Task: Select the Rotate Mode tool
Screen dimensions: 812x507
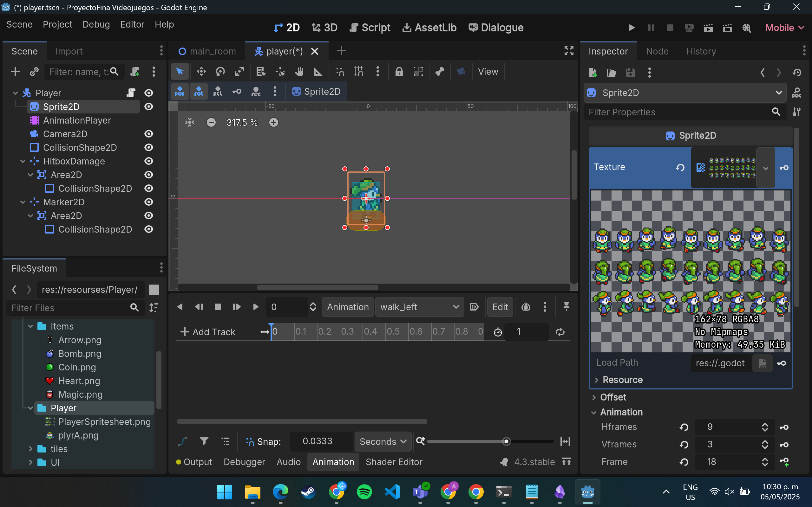Action: click(220, 71)
